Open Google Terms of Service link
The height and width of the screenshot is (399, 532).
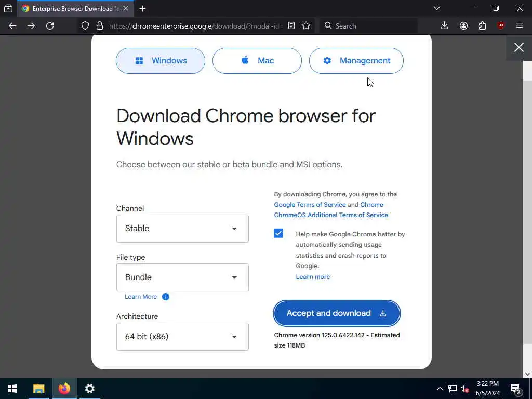point(310,205)
